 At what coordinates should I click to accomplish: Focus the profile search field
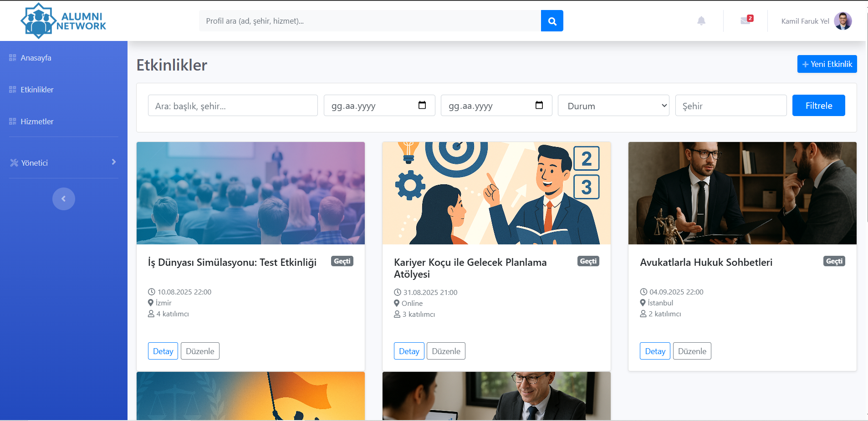[x=369, y=21]
